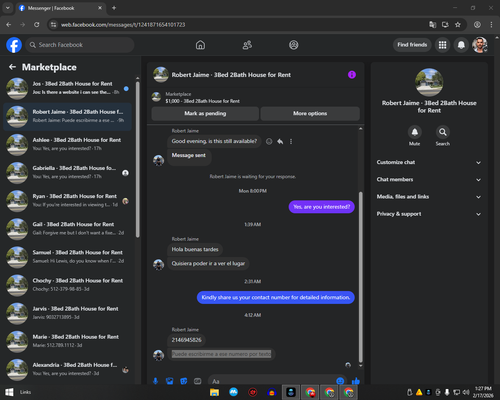The width and height of the screenshot is (500, 400).
Task: Open the Alexandria conversation
Action: [68, 369]
